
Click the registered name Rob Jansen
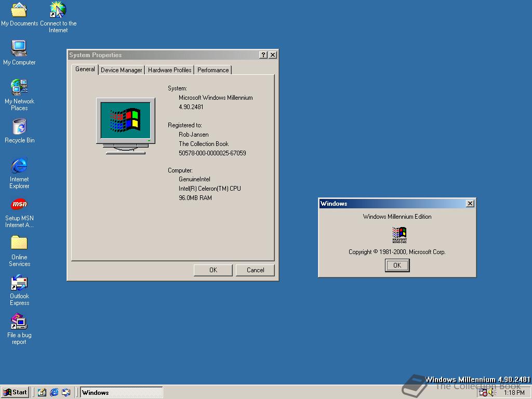[x=193, y=135]
